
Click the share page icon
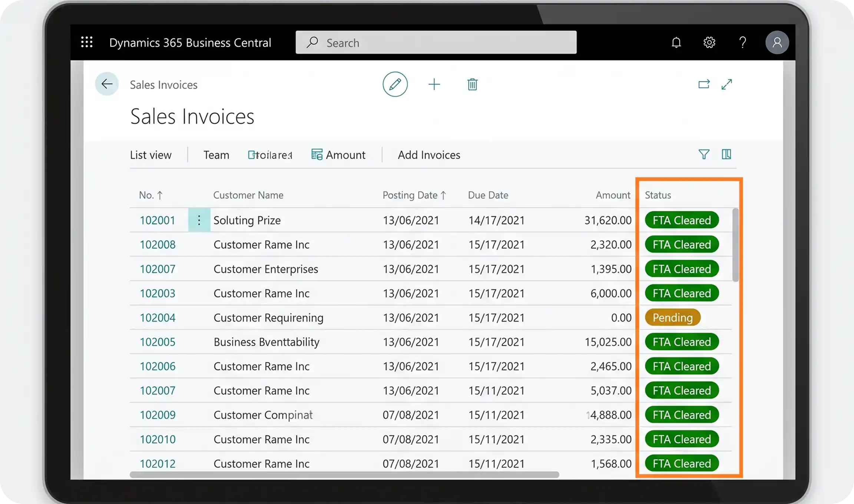704,84
